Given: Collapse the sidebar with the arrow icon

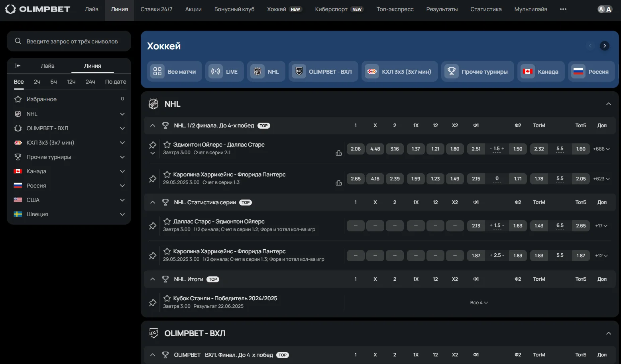Looking at the screenshot, I should point(18,66).
